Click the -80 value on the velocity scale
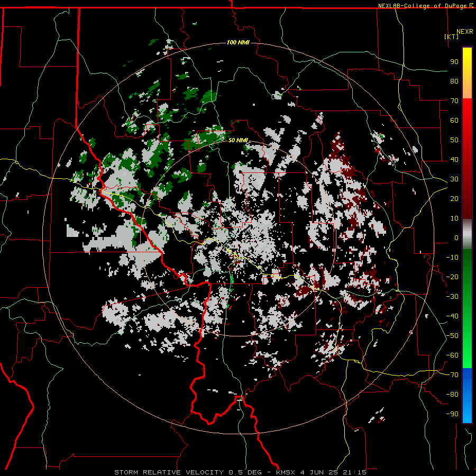The width and height of the screenshot is (476, 476). (x=452, y=395)
